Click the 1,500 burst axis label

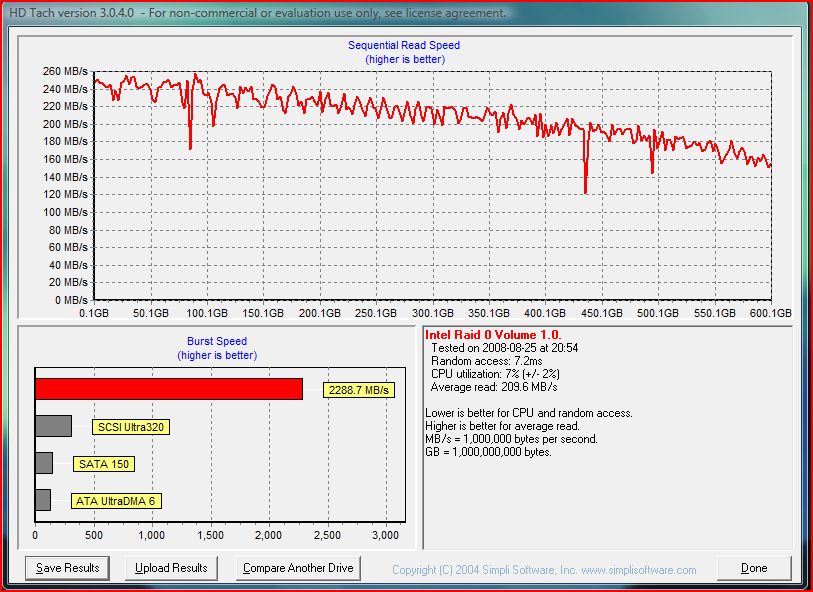211,535
